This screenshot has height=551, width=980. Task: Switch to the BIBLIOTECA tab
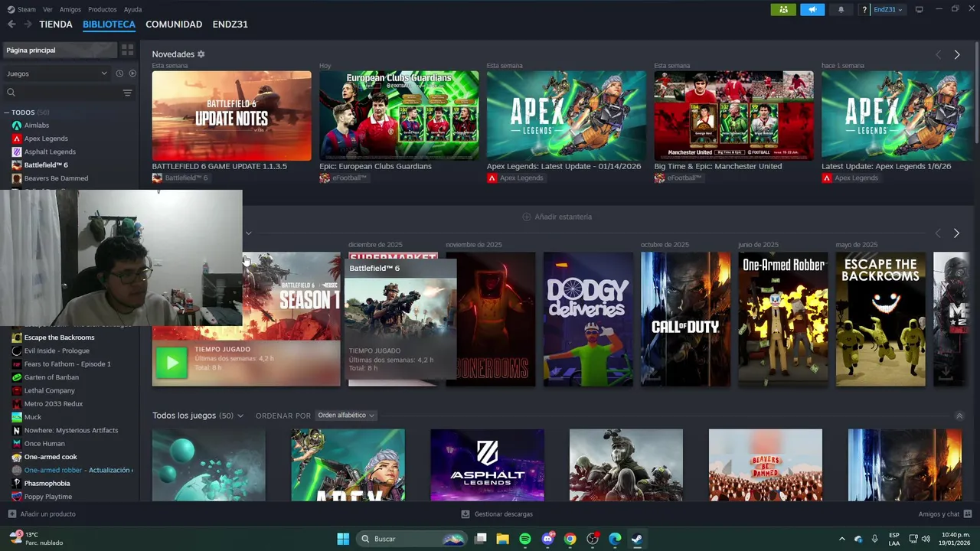[109, 24]
